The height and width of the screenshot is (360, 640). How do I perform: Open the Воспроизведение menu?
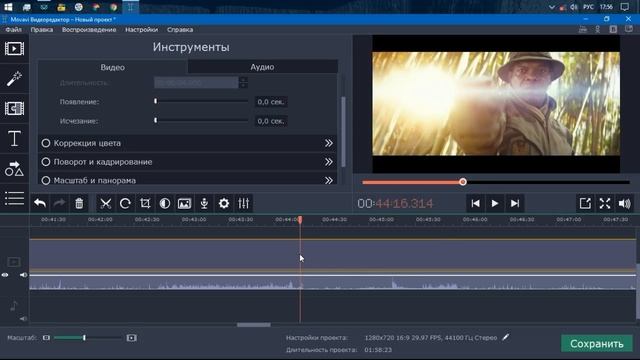[89, 30]
